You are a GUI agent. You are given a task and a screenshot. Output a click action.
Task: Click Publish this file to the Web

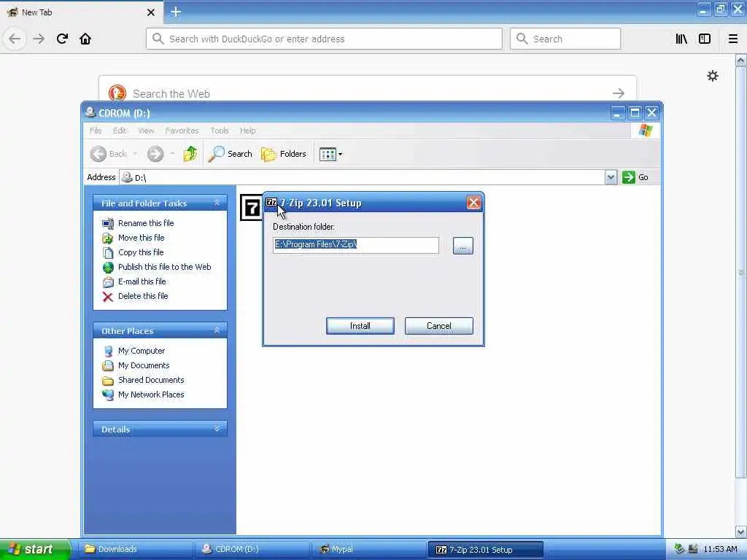pyautogui.click(x=164, y=267)
